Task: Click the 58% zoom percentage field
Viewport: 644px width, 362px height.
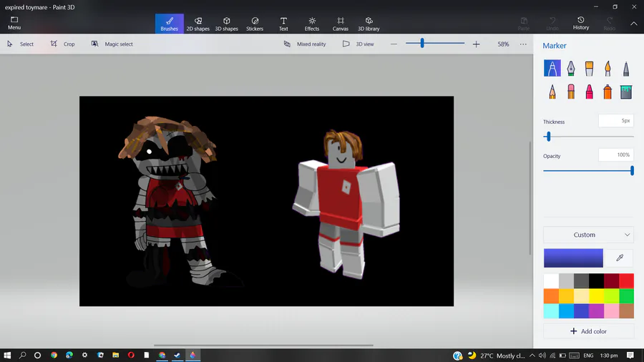Action: click(503, 44)
